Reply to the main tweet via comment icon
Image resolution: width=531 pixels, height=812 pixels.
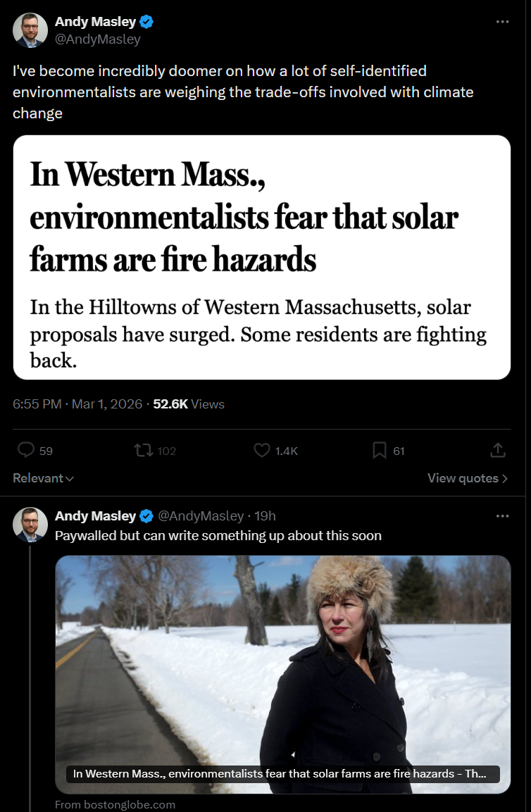pyautogui.click(x=26, y=450)
